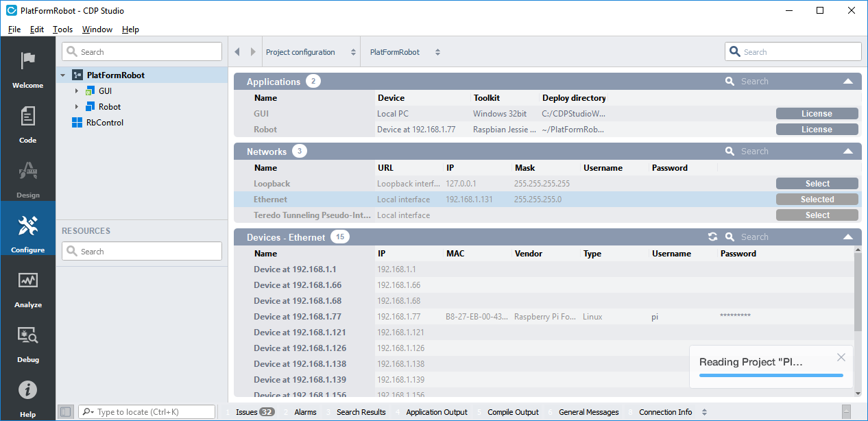
Task: Expand the GUI tree node
Action: 77,91
